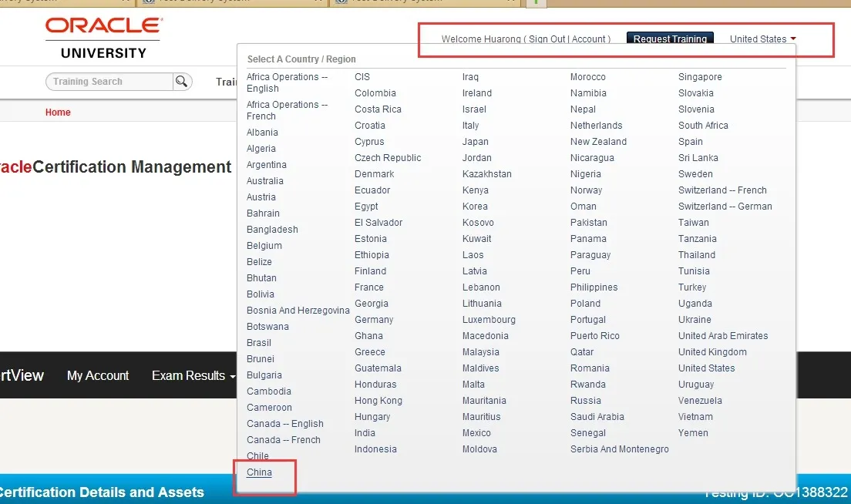This screenshot has height=504, width=851.
Task: Pick United Arab Emirates from list
Action: 723,336
